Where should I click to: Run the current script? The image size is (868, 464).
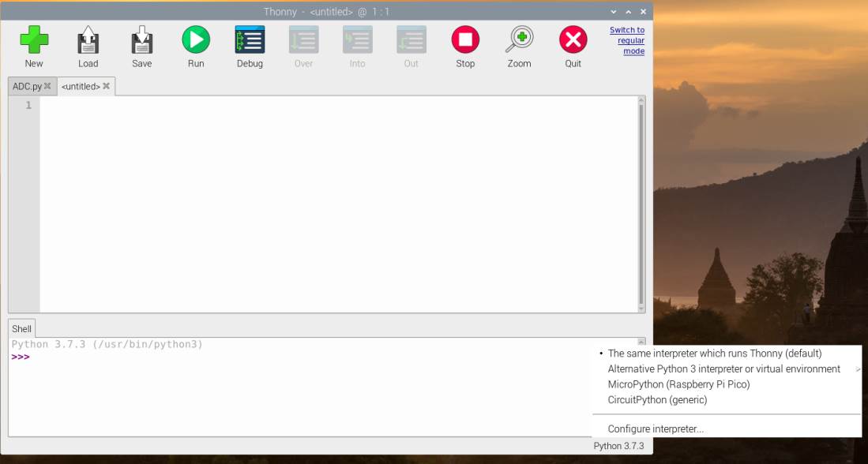196,39
